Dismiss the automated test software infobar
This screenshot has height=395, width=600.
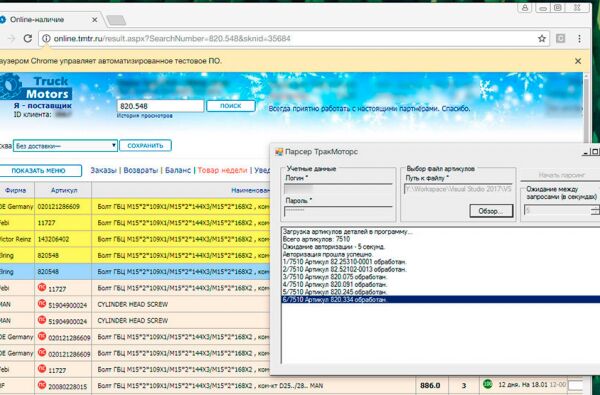[578, 61]
